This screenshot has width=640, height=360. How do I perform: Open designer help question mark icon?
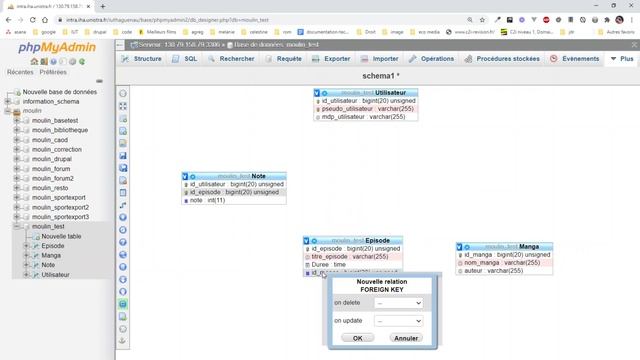pyautogui.click(x=123, y=242)
